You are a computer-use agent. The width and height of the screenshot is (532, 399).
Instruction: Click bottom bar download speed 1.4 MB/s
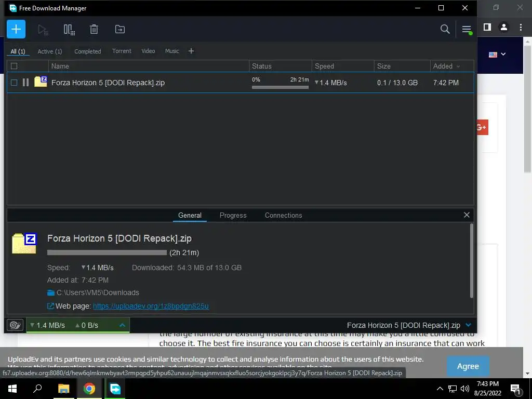(x=47, y=325)
